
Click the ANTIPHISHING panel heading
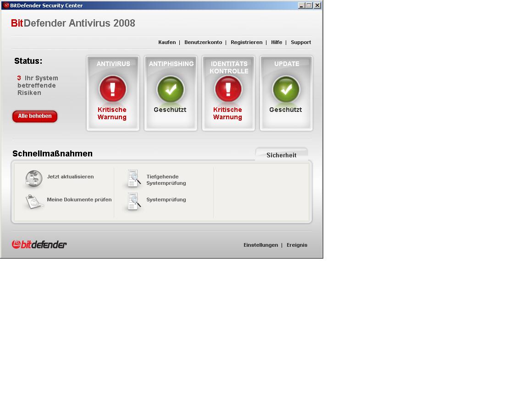[x=172, y=64]
